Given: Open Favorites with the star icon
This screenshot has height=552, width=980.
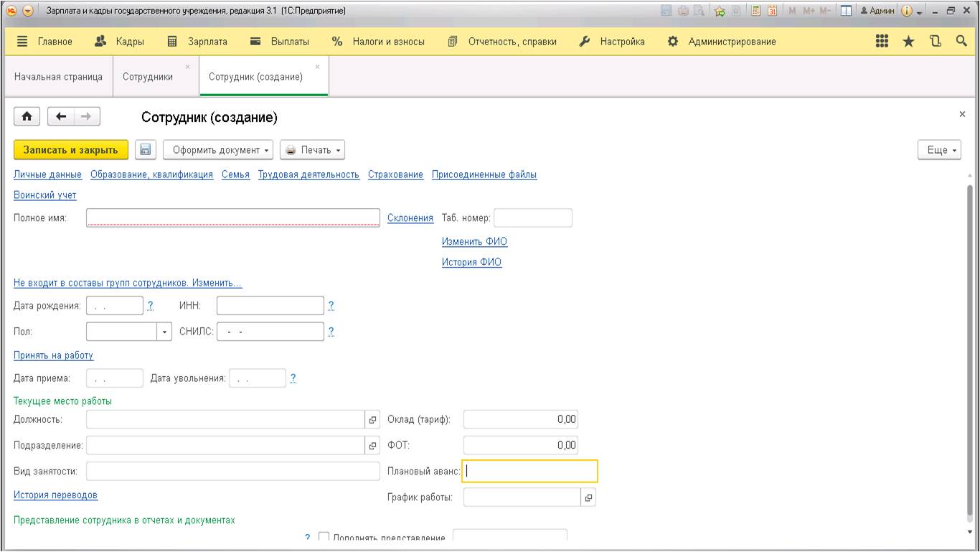Looking at the screenshot, I should pyautogui.click(x=908, y=42).
